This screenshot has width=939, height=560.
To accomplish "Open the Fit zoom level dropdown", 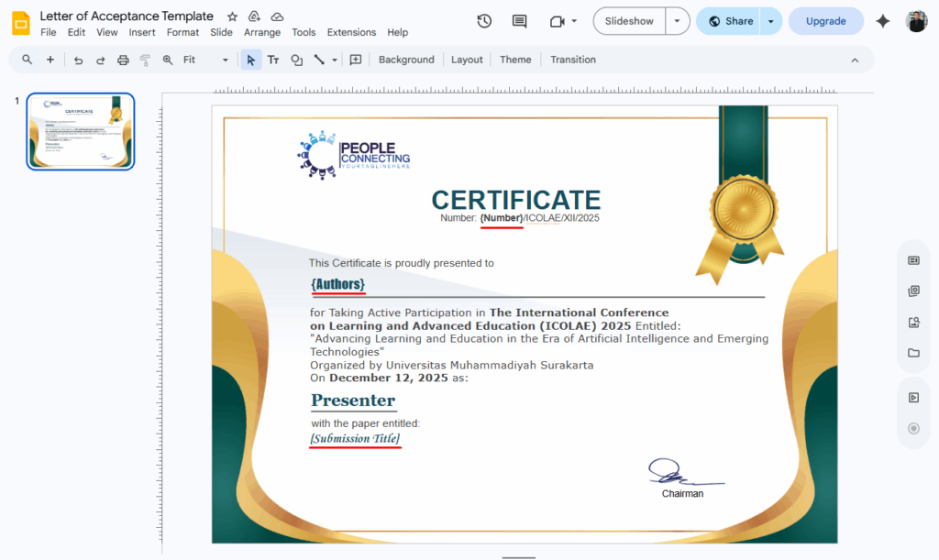I will click(205, 60).
